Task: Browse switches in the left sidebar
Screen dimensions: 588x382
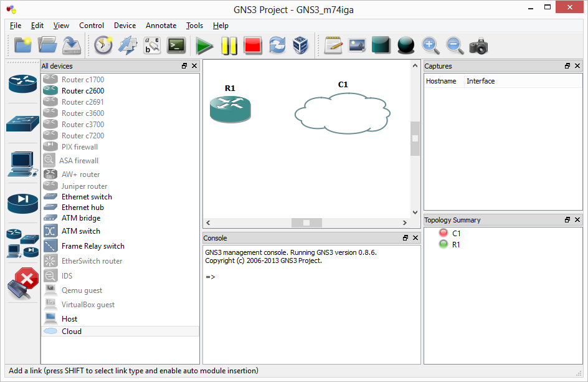Action: (x=22, y=124)
